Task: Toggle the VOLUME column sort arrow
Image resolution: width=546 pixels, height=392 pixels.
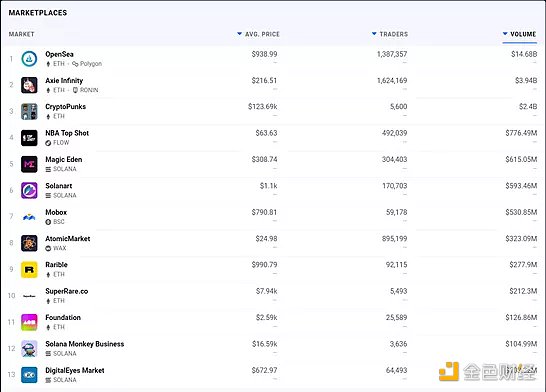Action: pyautogui.click(x=505, y=34)
